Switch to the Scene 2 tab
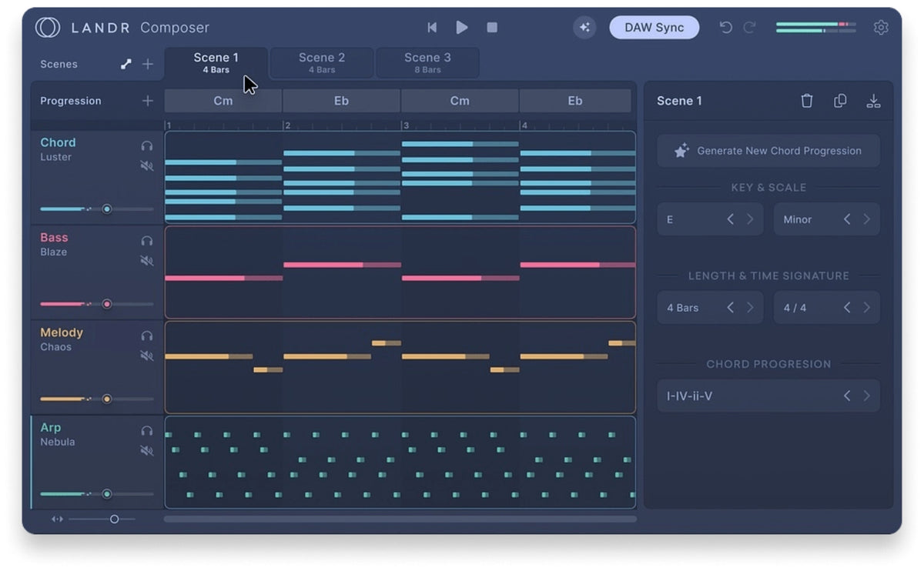This screenshot has height=571, width=924. click(322, 63)
